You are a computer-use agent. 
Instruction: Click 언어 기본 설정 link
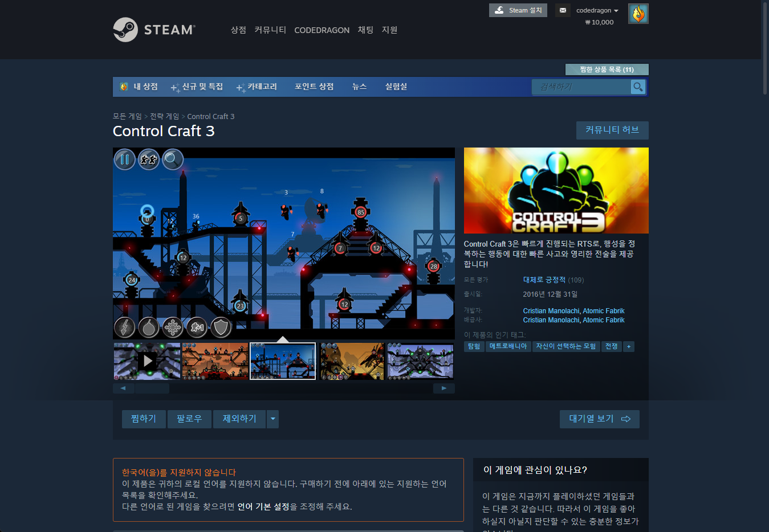(x=263, y=506)
